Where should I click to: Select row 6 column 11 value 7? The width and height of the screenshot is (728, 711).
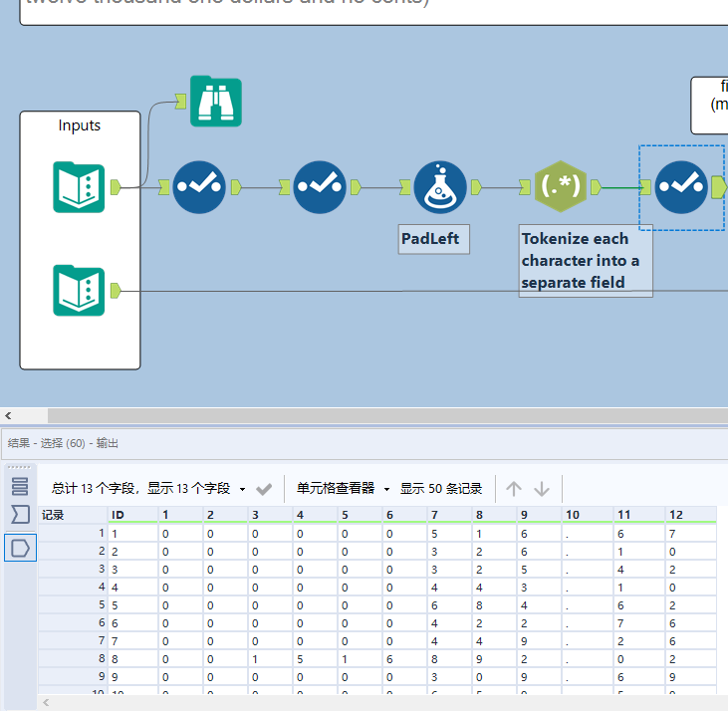pos(638,623)
